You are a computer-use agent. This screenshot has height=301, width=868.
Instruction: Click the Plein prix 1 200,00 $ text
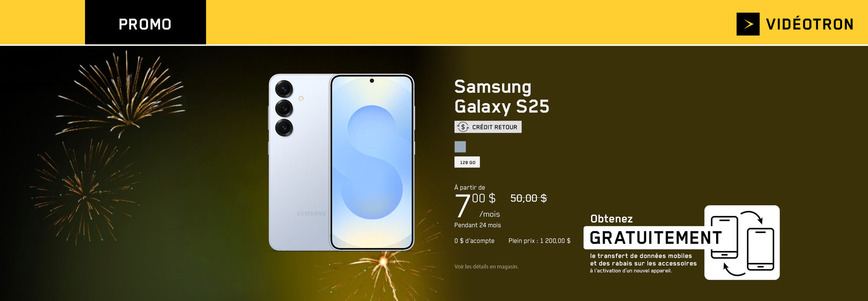tap(539, 241)
